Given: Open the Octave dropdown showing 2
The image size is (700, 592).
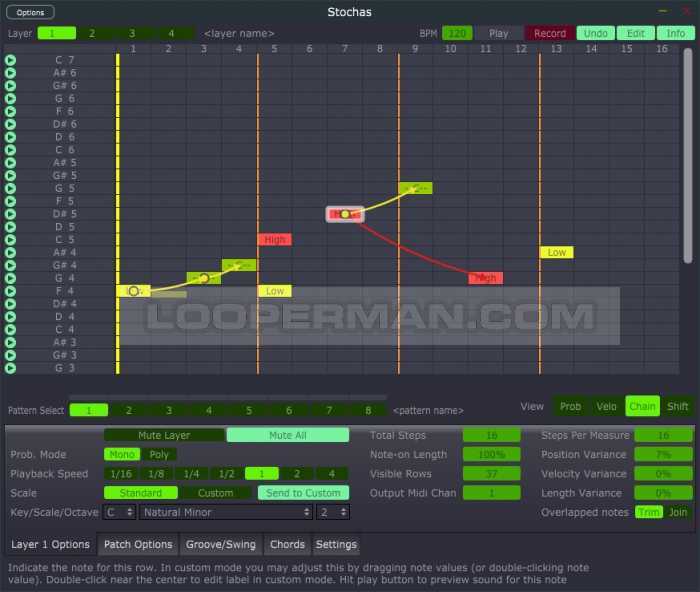Looking at the screenshot, I should click(x=333, y=512).
